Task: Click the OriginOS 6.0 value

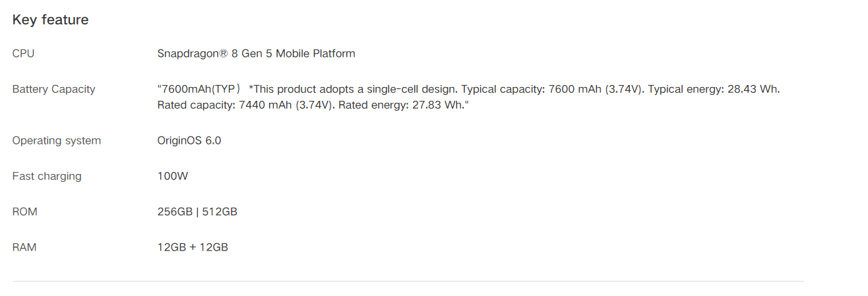Action: click(x=189, y=140)
